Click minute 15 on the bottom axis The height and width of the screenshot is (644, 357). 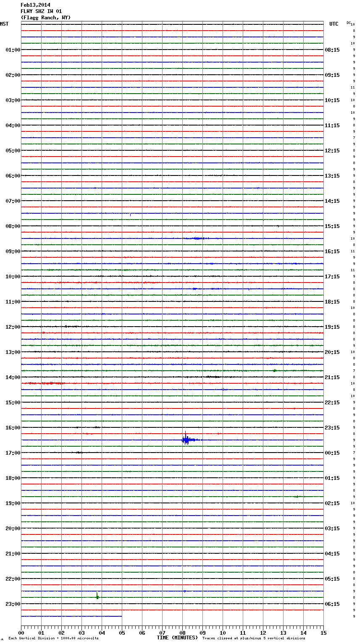[323, 633]
